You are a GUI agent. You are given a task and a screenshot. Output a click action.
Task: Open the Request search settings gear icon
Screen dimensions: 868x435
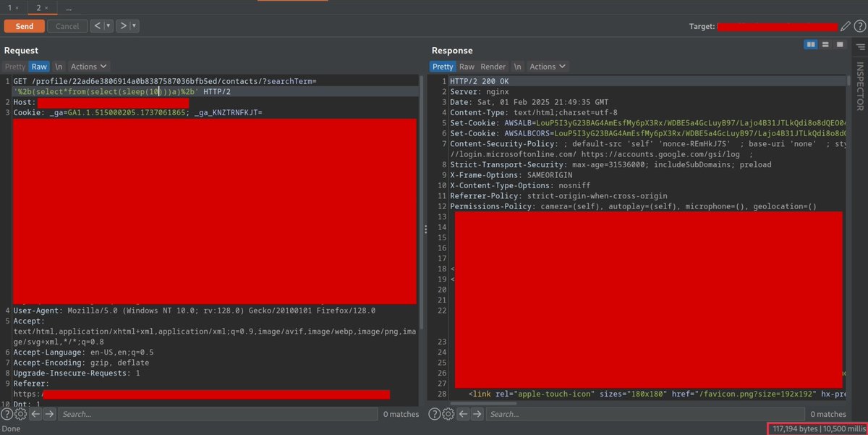coord(19,414)
